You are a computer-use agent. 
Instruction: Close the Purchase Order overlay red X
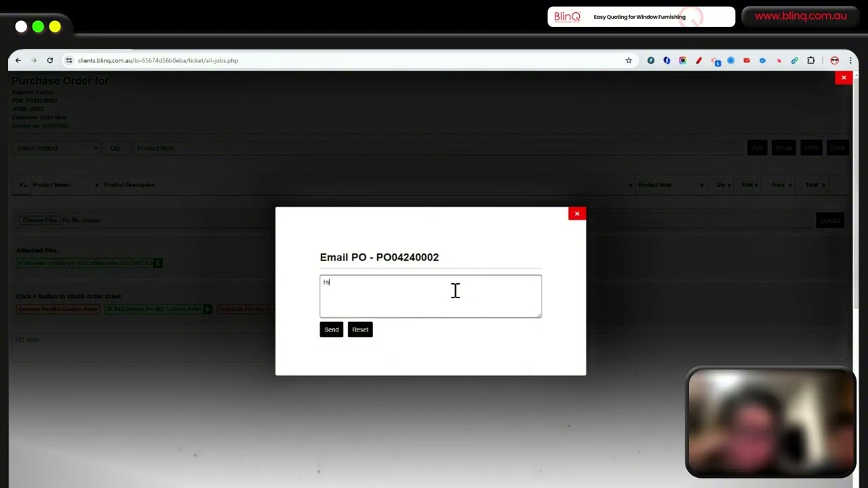tap(844, 78)
